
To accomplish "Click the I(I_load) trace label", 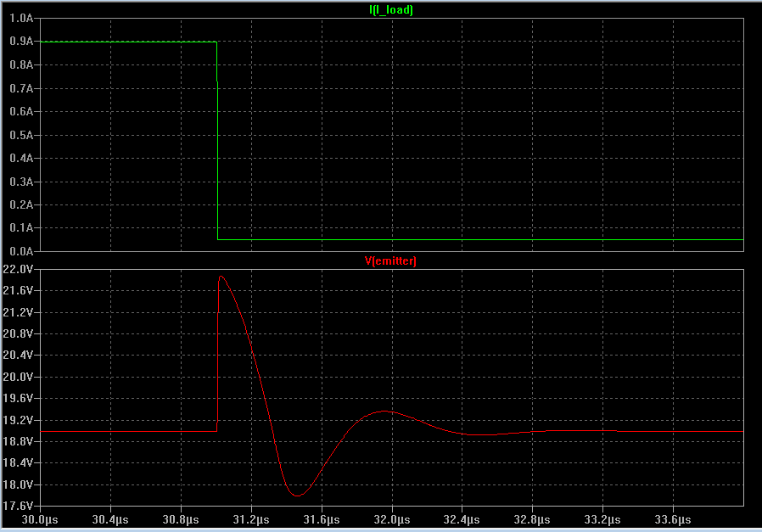I will coord(391,9).
